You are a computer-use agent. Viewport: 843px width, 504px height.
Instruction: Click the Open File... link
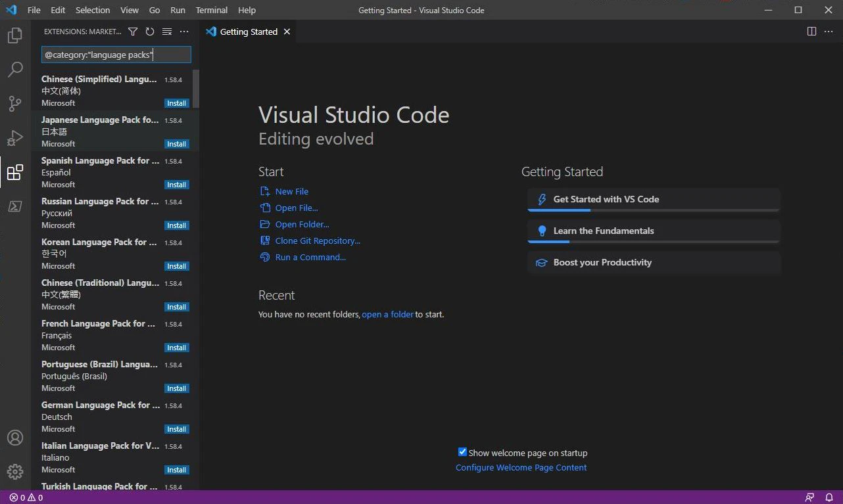pyautogui.click(x=297, y=208)
